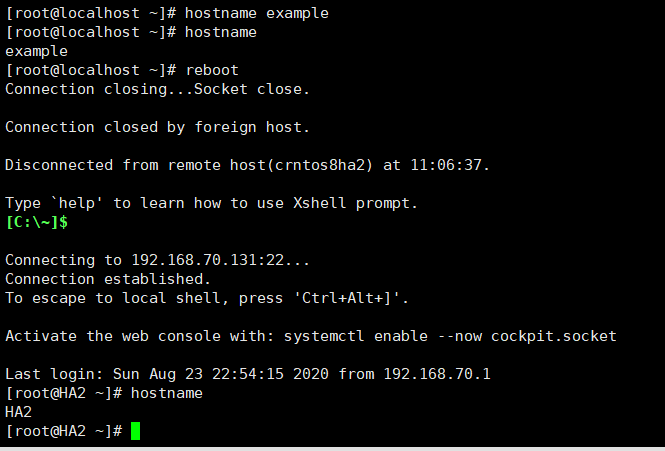Click the "Connection established." message
Screen dimensions: 665x451
(x=108, y=279)
